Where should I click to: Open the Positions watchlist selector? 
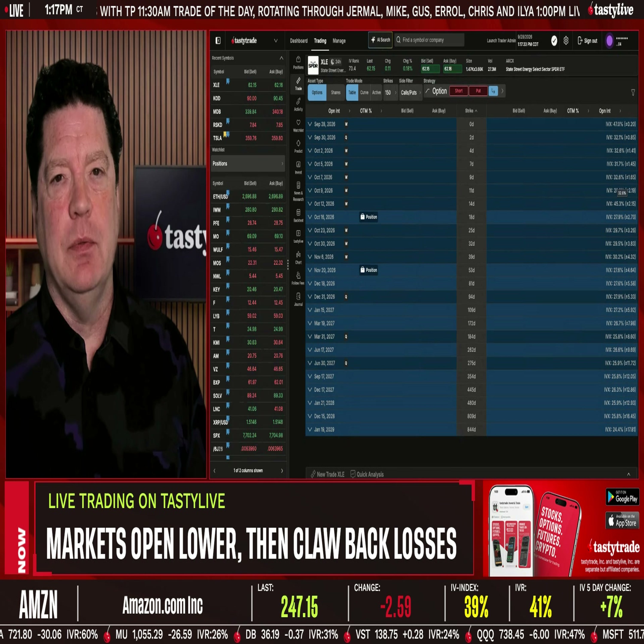[248, 164]
